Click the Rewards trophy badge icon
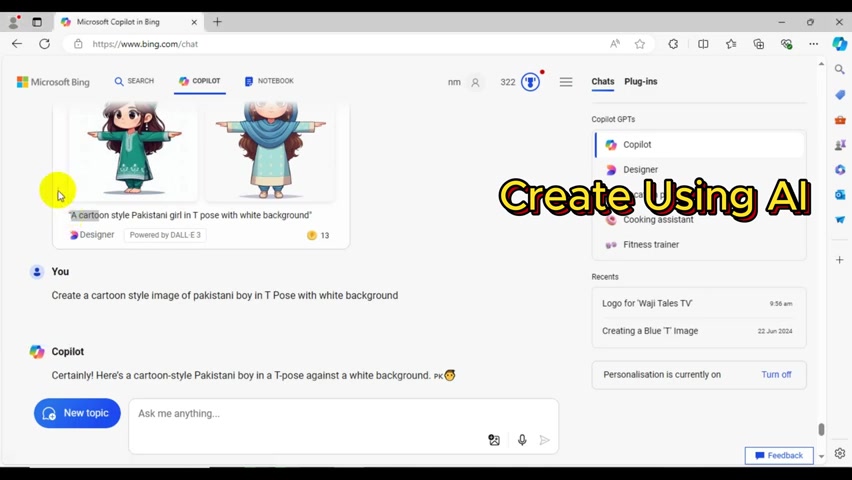The height and width of the screenshot is (480, 852). [530, 82]
